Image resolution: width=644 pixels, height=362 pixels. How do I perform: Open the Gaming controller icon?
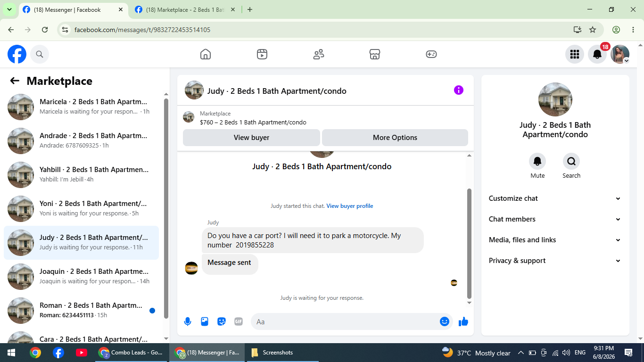pyautogui.click(x=431, y=54)
